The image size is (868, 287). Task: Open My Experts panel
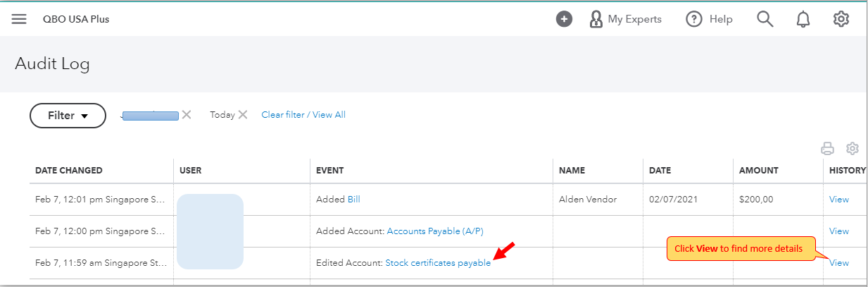pyautogui.click(x=626, y=19)
